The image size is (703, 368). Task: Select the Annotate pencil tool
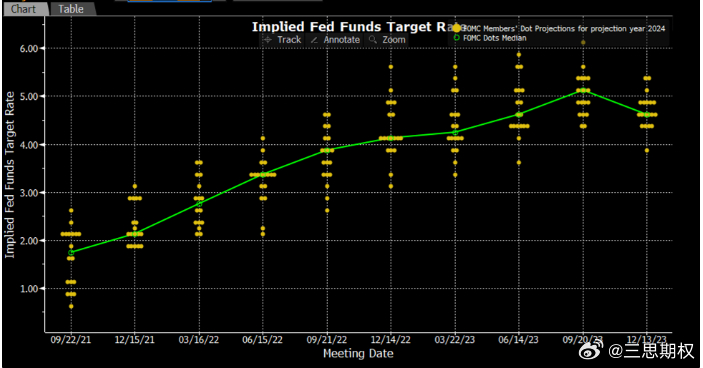click(335, 39)
